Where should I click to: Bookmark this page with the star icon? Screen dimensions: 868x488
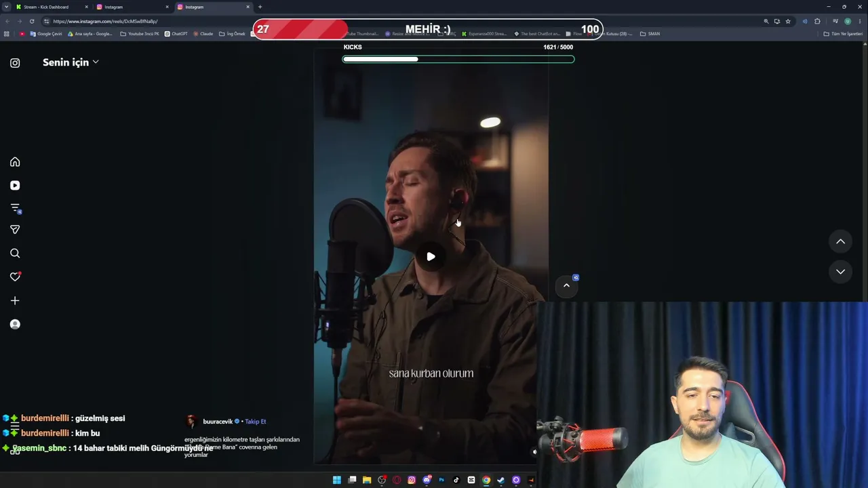(787, 21)
